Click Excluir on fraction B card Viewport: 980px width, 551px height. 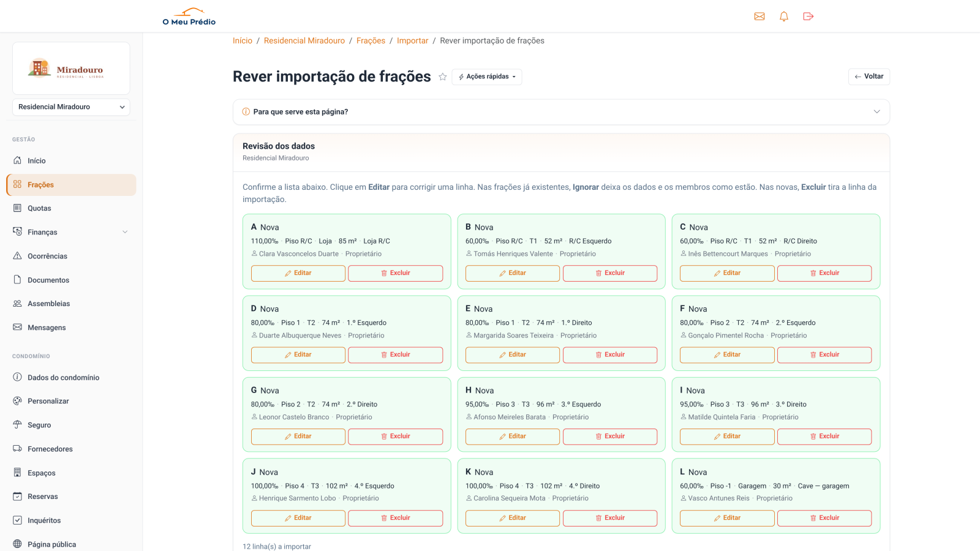click(610, 273)
